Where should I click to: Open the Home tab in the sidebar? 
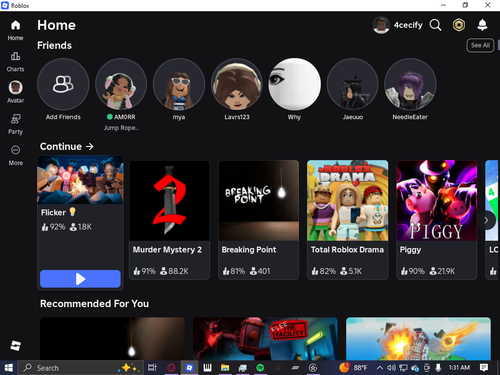coord(15,30)
